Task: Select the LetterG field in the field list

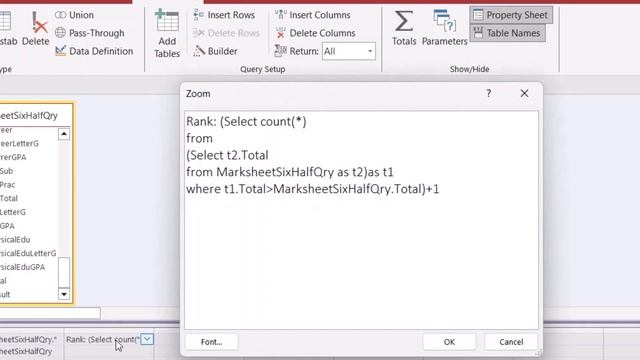Action: click(x=13, y=212)
